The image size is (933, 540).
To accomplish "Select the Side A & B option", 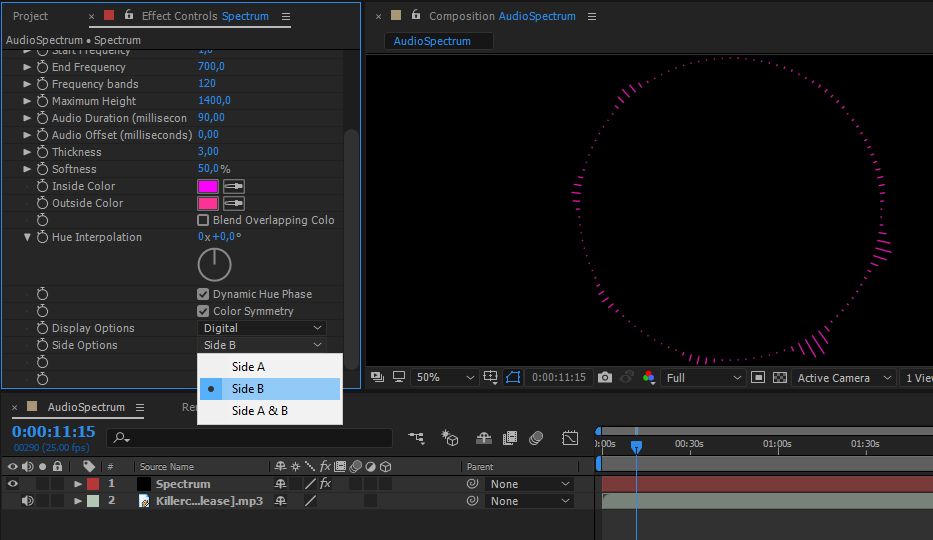I will pyautogui.click(x=270, y=411).
